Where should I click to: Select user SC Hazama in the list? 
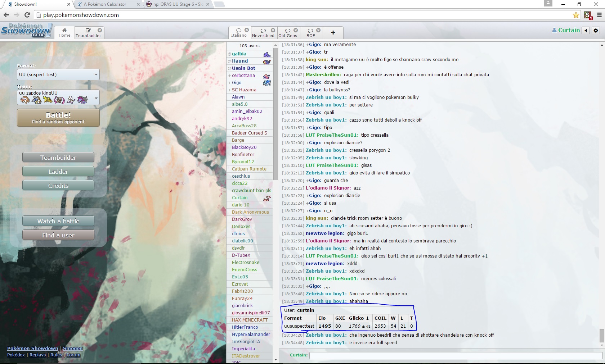pos(250,90)
